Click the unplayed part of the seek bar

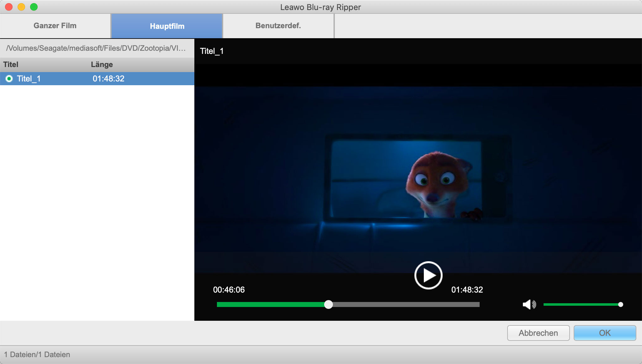pos(406,304)
